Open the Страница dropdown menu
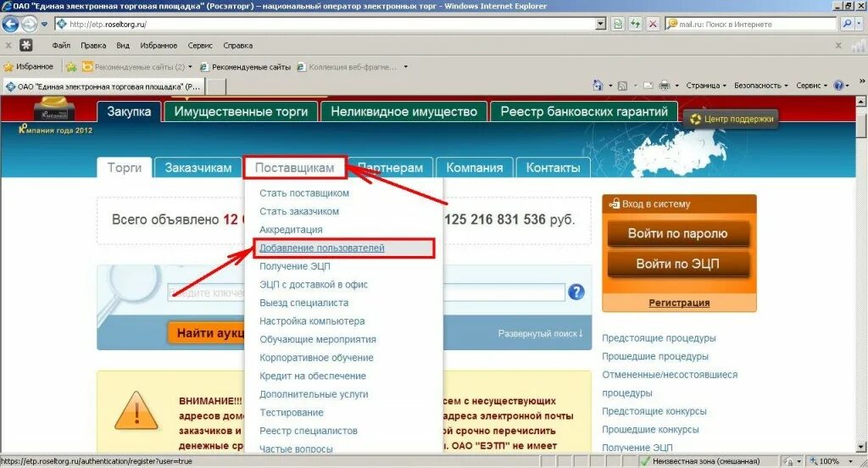 point(706,86)
